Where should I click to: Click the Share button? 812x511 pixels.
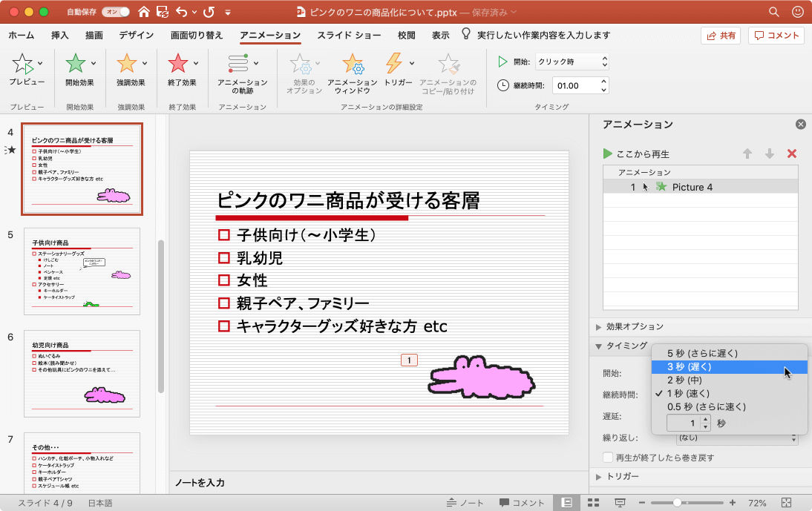coord(721,35)
